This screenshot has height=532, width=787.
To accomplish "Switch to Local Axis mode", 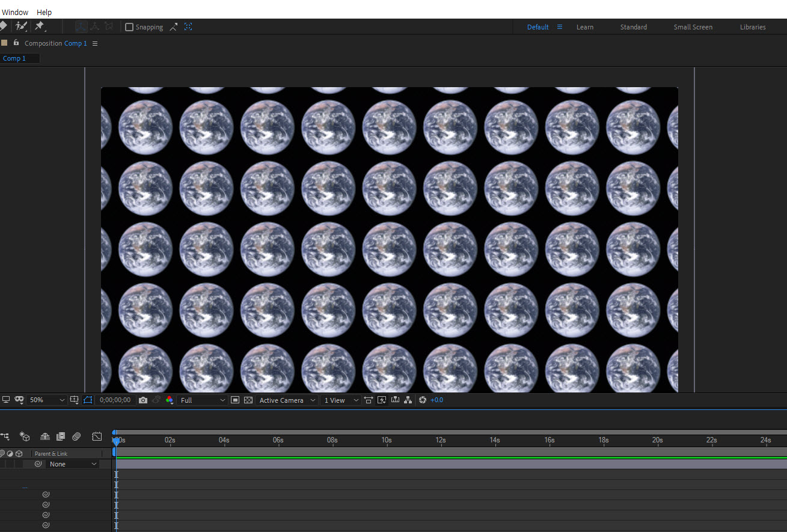I will pyautogui.click(x=81, y=26).
